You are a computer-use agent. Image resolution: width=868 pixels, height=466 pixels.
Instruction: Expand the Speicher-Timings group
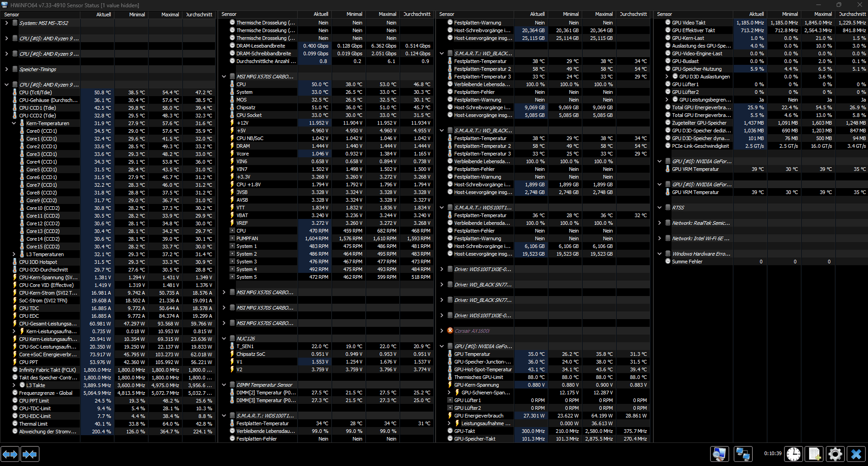(x=6, y=69)
